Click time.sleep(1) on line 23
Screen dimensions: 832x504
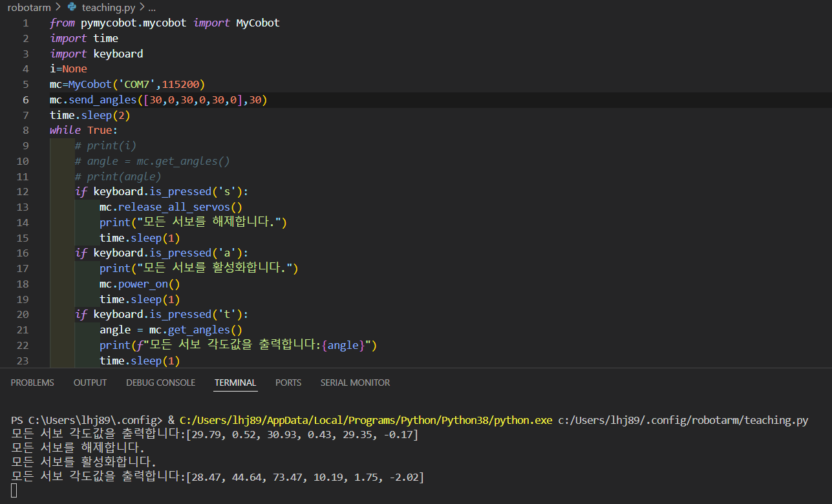point(140,361)
